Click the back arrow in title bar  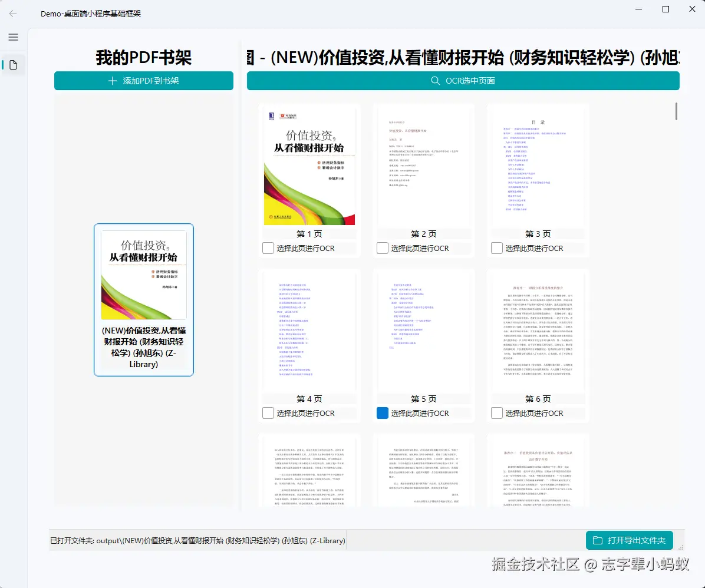[x=13, y=14]
